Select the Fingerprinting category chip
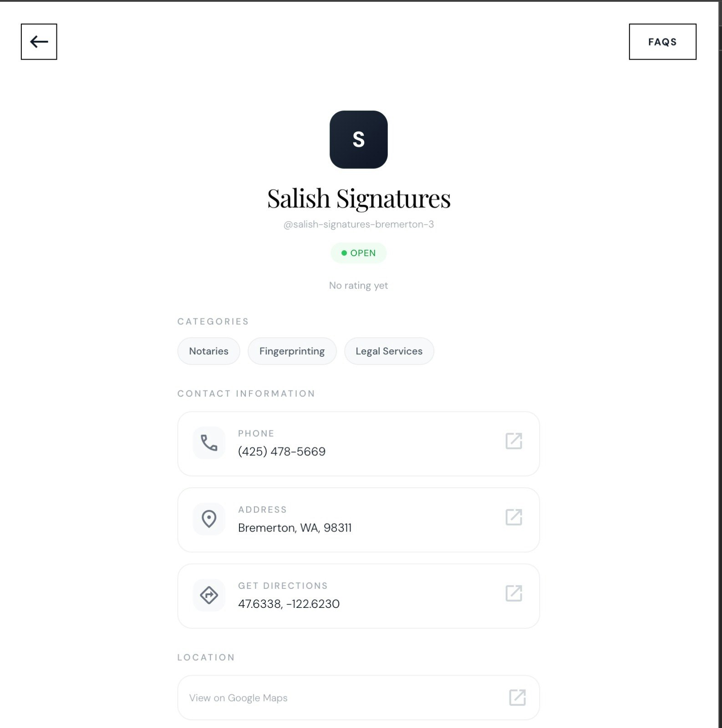The height and width of the screenshot is (728, 722). (292, 351)
